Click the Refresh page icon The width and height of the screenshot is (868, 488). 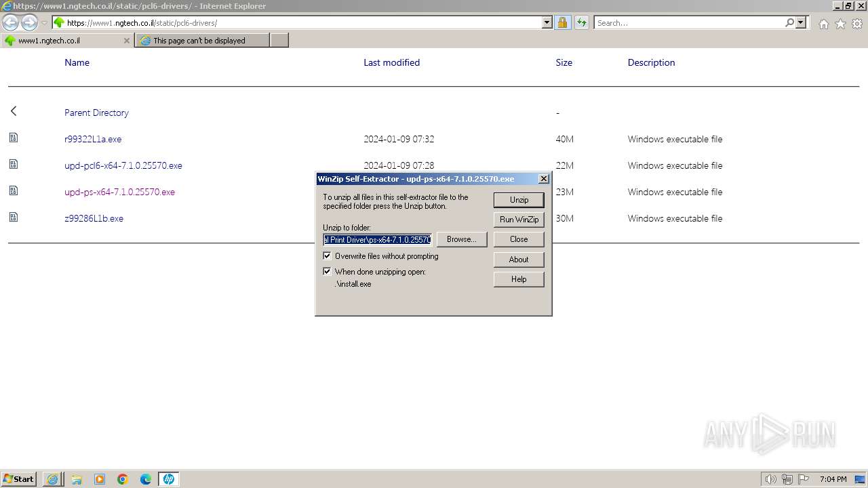coord(581,22)
